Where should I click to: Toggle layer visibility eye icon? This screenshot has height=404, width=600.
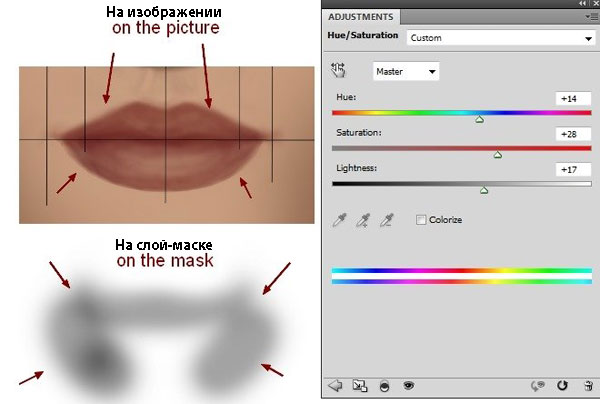[409, 385]
